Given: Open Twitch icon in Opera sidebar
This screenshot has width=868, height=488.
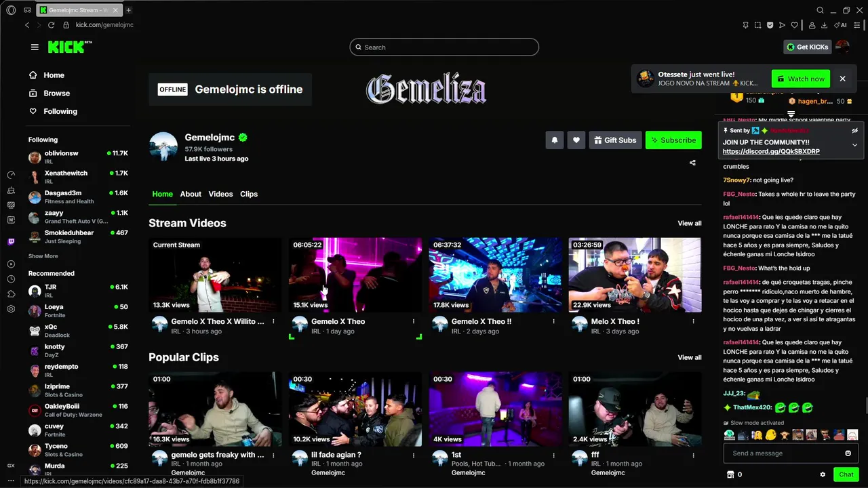Looking at the screenshot, I should coord(11,242).
